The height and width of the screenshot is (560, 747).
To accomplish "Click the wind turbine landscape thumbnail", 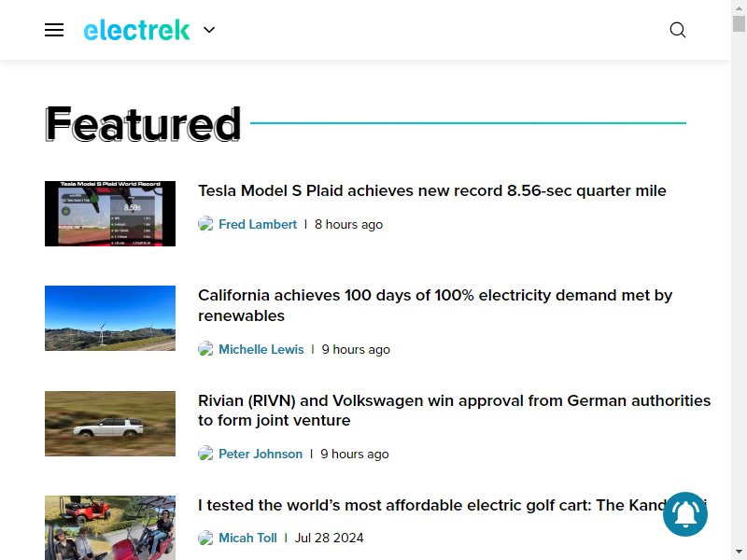I will (x=110, y=318).
